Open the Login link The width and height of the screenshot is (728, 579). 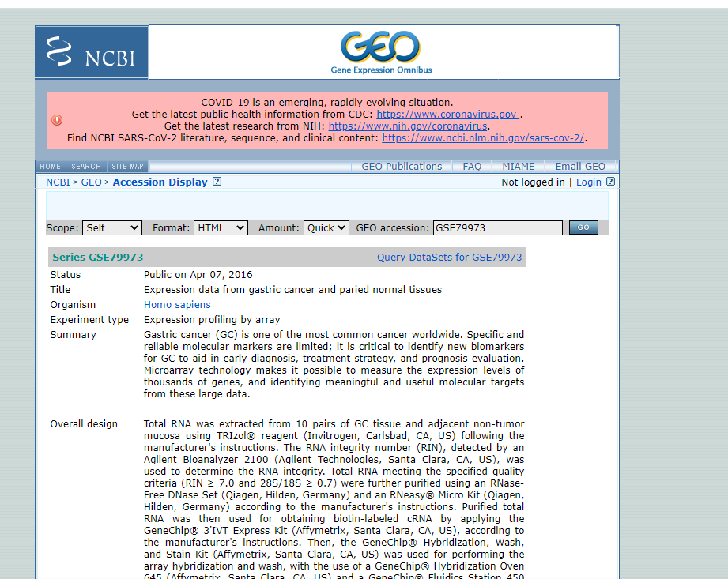point(587,182)
